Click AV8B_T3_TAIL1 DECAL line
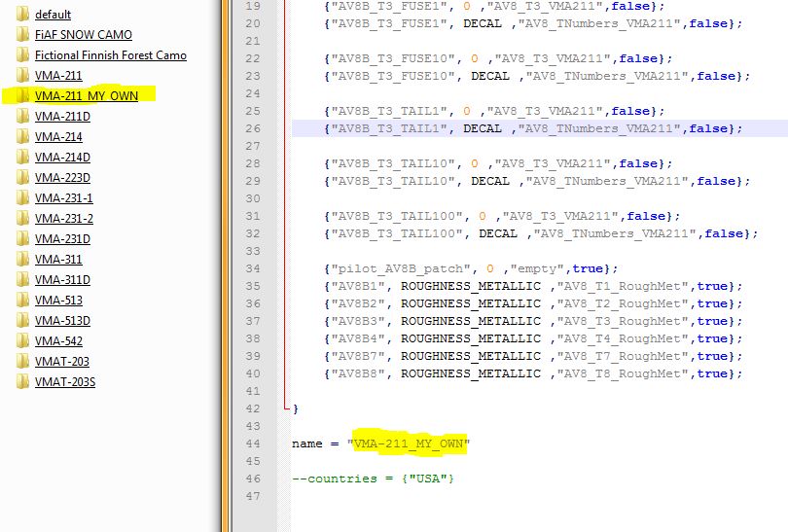 tap(533, 128)
